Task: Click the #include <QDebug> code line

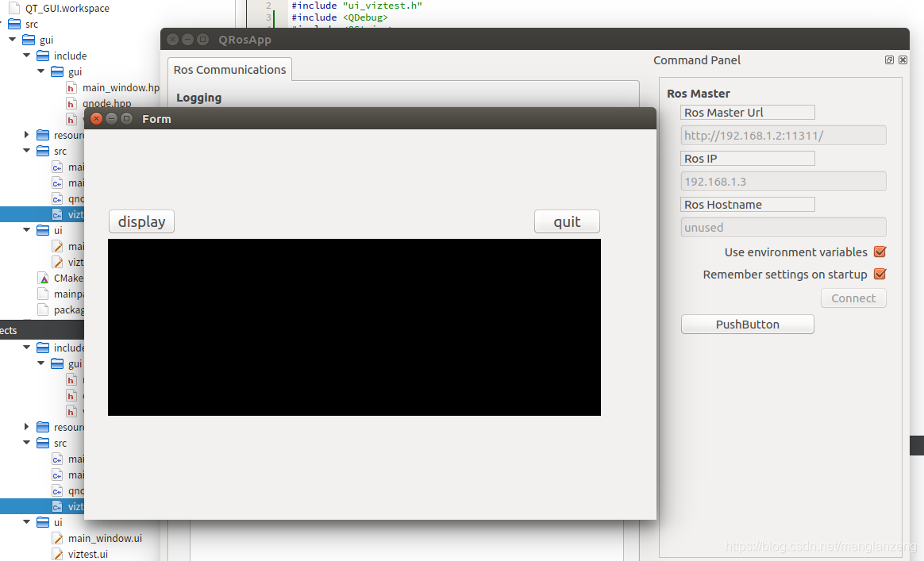Action: (340, 17)
